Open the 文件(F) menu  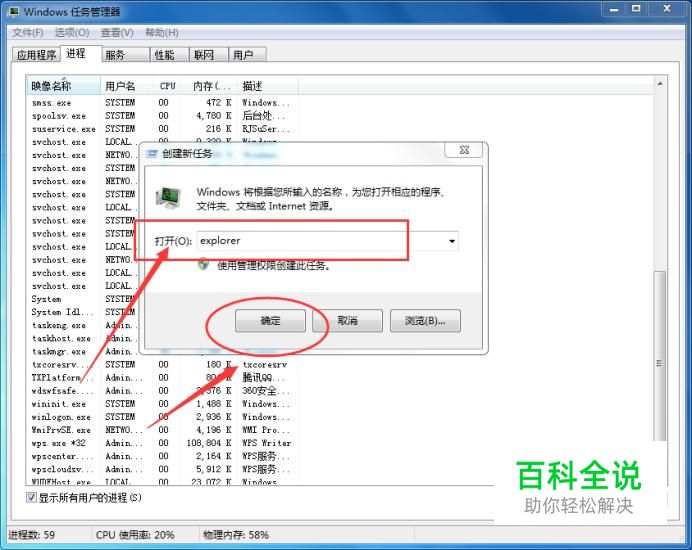[x=27, y=33]
